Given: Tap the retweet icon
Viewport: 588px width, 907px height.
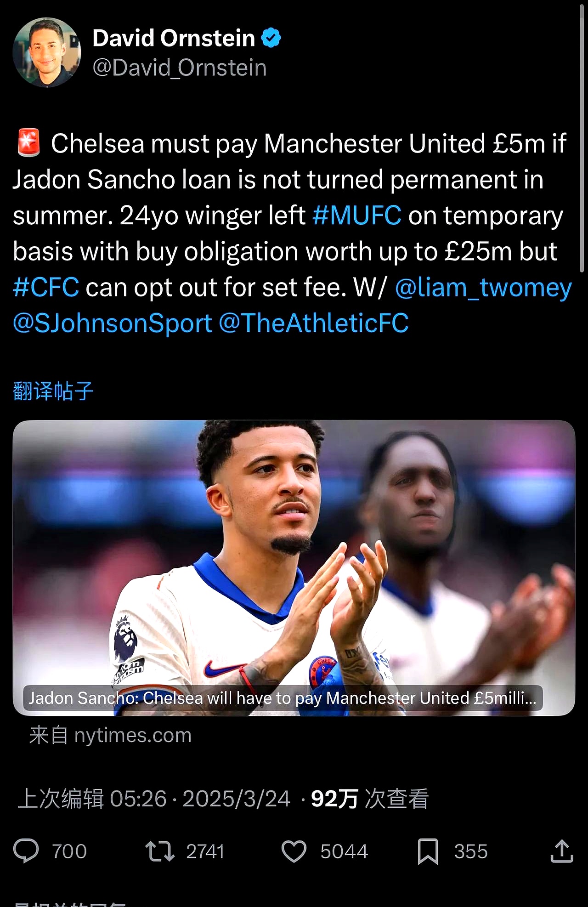Looking at the screenshot, I should (159, 851).
